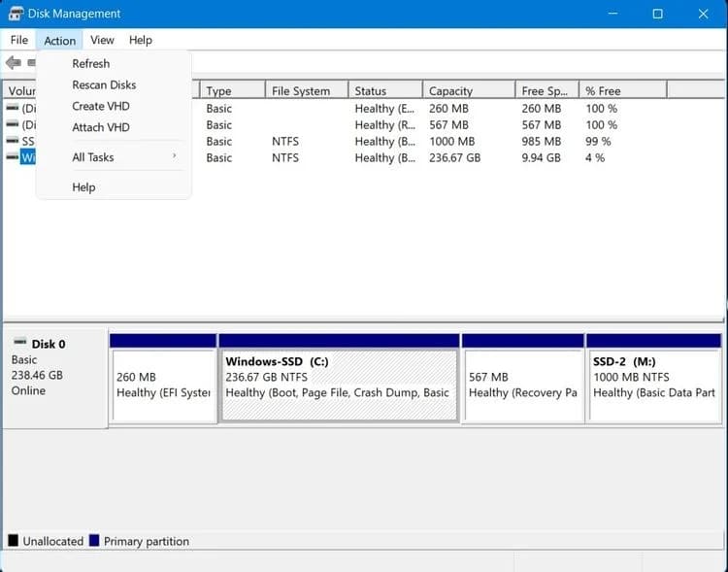This screenshot has width=728, height=572.
Task: Click Attach VHD in the Action menu
Action: pyautogui.click(x=101, y=127)
